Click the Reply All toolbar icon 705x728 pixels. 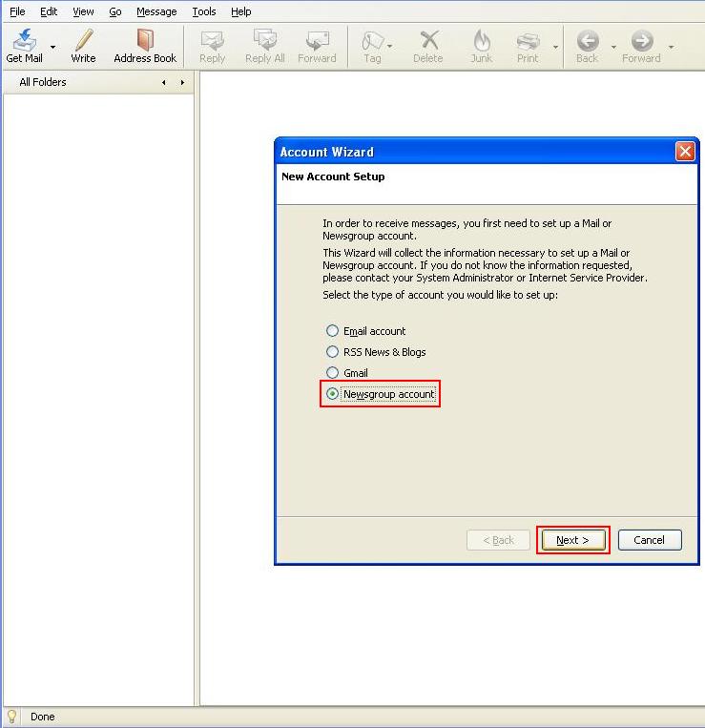pyautogui.click(x=264, y=41)
